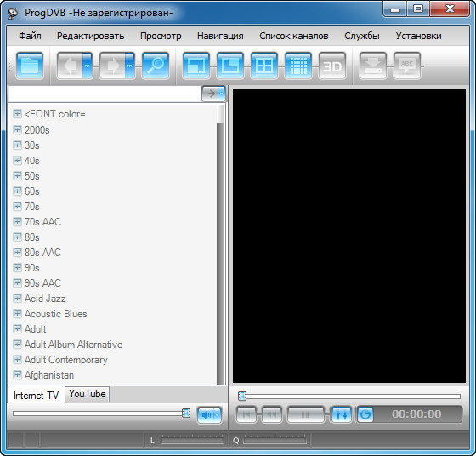Click the Q signal quality indicator
This screenshot has width=476, height=456.
click(275, 440)
